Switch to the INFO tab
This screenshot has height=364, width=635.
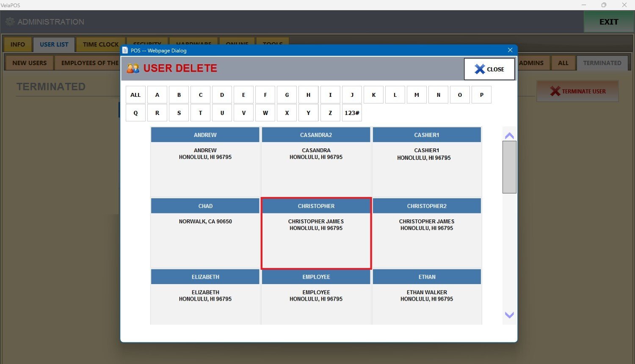point(18,44)
